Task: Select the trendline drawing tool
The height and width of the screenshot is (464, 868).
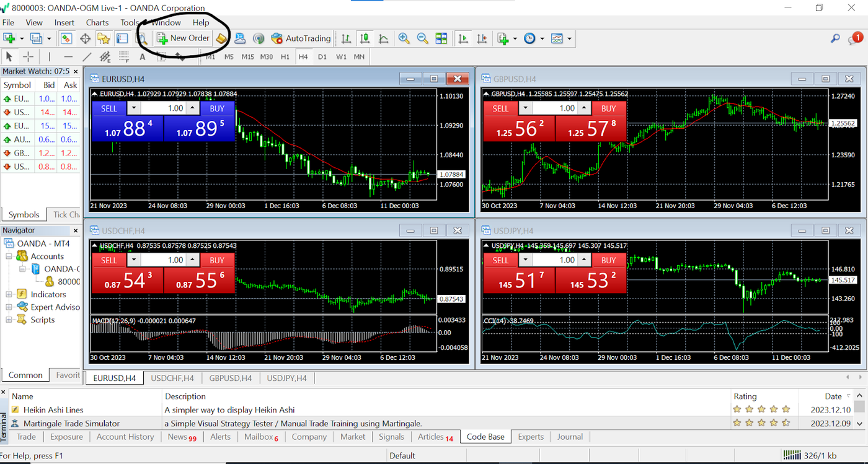Action: click(x=87, y=57)
